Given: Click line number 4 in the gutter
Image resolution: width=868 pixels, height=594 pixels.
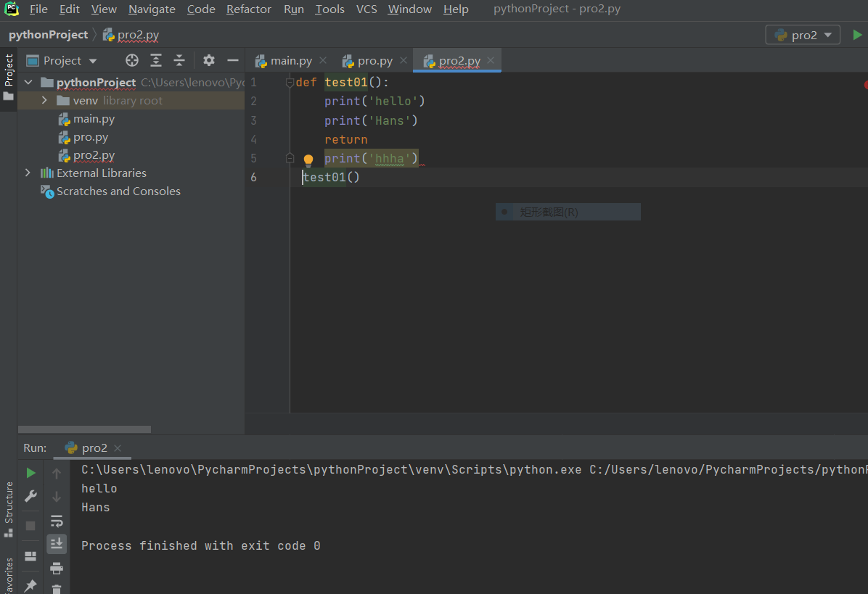Looking at the screenshot, I should pos(253,139).
